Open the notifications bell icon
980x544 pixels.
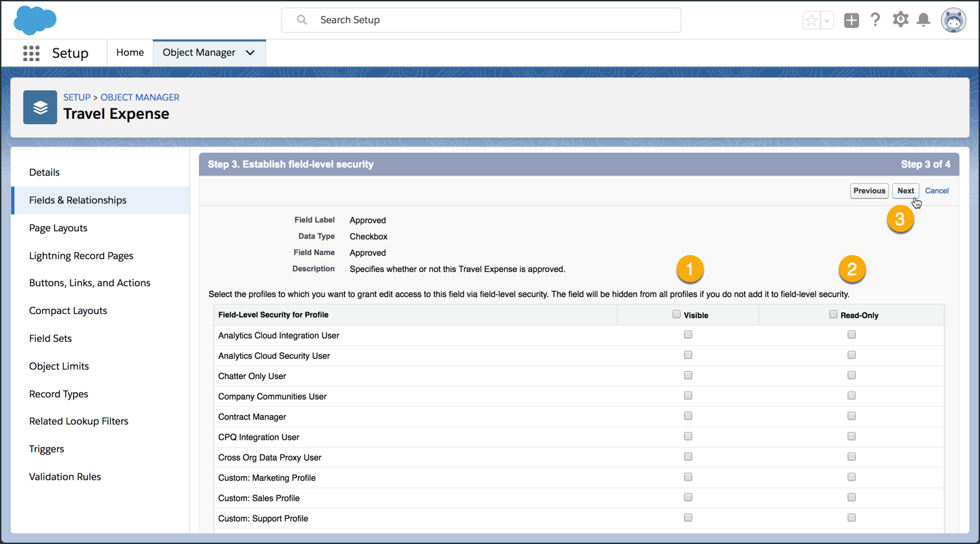[924, 20]
